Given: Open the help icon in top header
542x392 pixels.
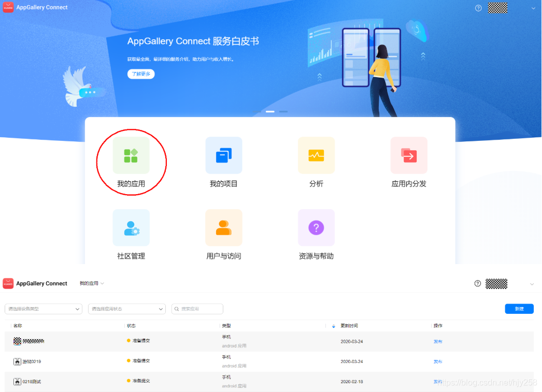Looking at the screenshot, I should tap(478, 8).
